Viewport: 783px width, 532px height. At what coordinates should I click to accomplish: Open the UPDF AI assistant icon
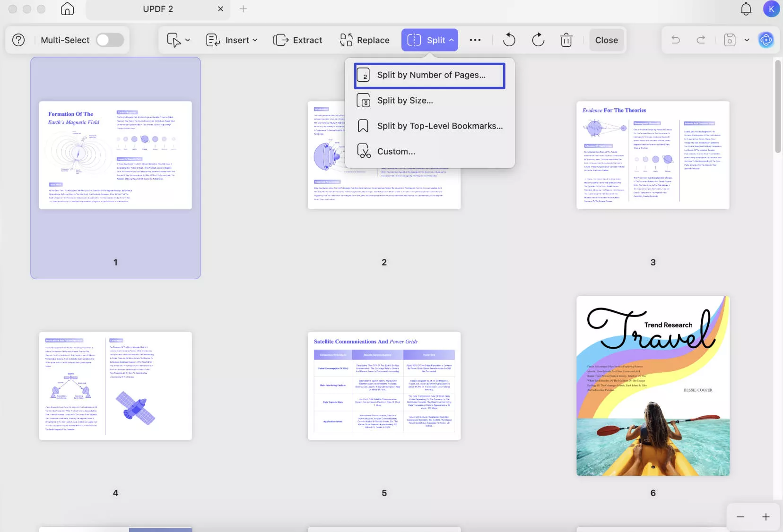[x=766, y=40]
